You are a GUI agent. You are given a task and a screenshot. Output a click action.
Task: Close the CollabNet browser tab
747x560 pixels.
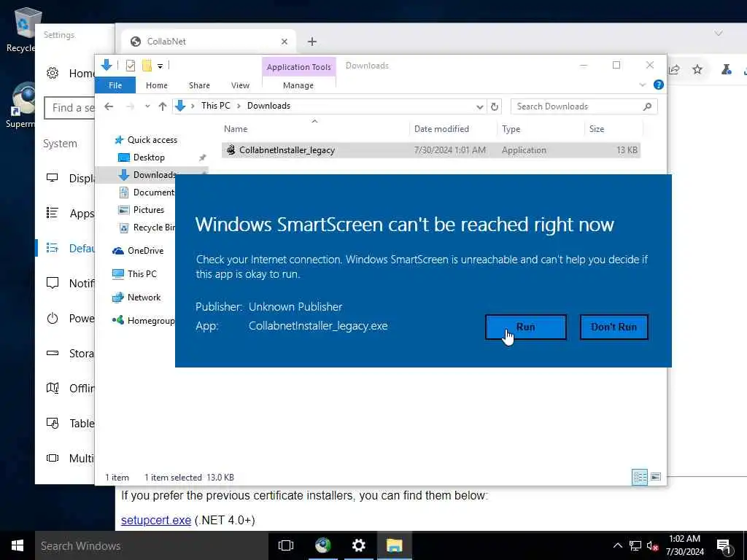click(x=285, y=42)
